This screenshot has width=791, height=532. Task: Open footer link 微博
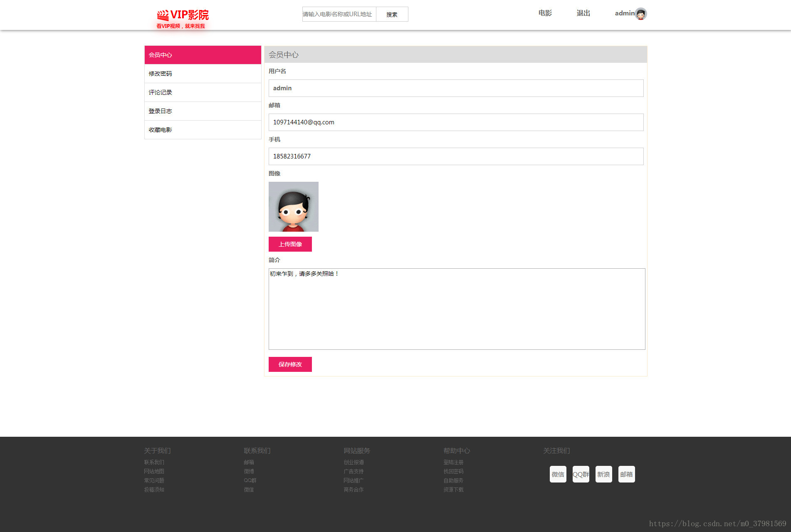(249, 471)
